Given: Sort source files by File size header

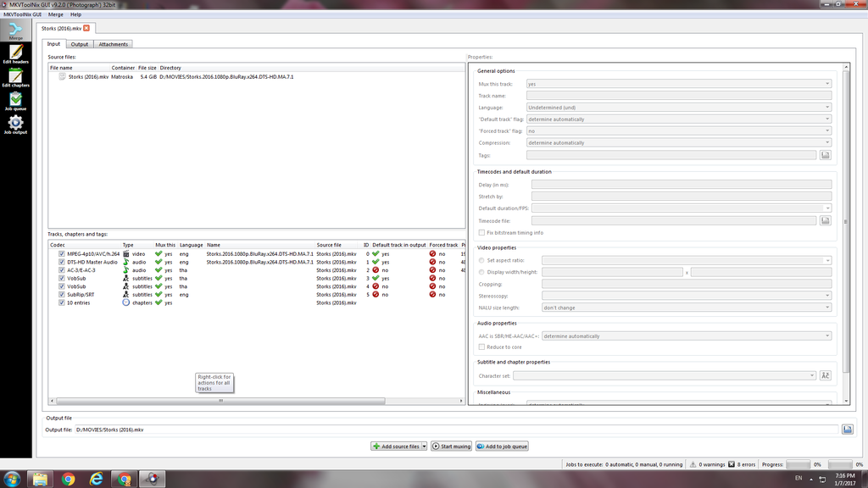Looking at the screenshot, I should 147,68.
